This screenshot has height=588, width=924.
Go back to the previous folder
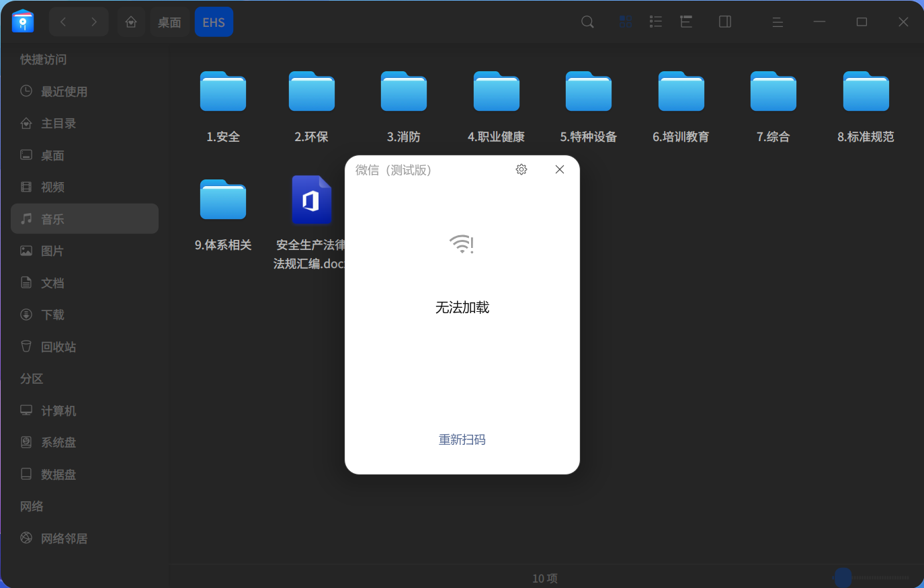64,22
